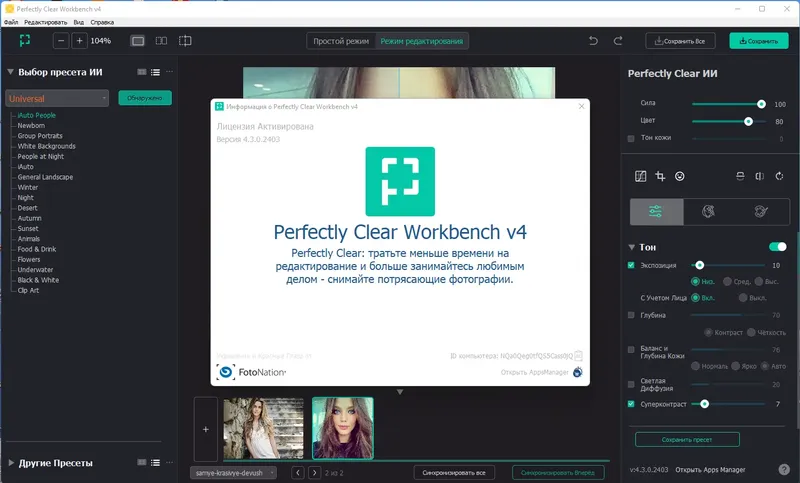Click the flip horizontal icon
The height and width of the screenshot is (483, 800).
(x=760, y=176)
